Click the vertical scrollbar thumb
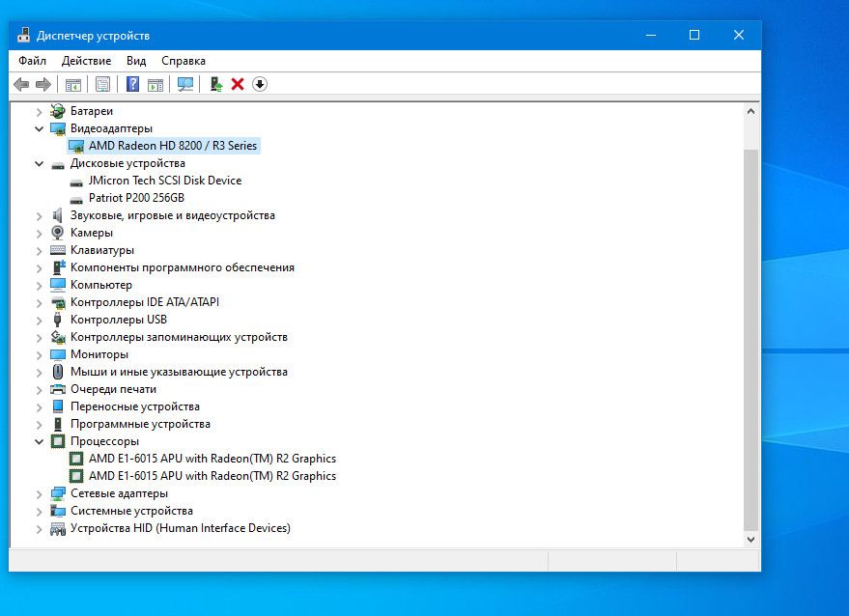Viewport: 849px width, 616px height. click(750, 340)
